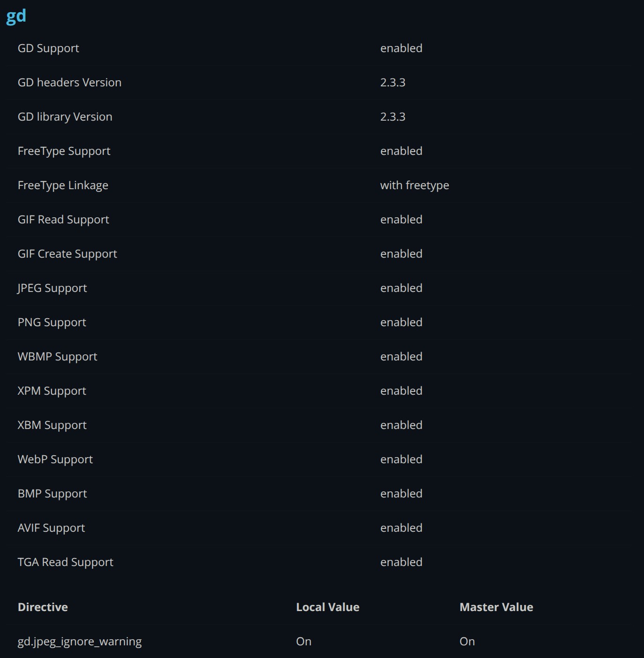Click the Local Value column header

[x=327, y=607]
